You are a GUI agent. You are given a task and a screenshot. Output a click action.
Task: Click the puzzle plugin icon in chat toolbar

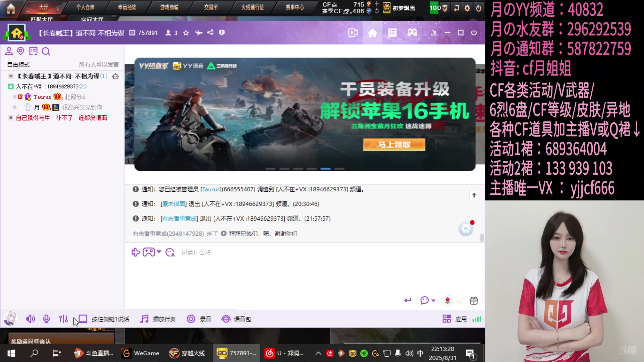coord(136,252)
